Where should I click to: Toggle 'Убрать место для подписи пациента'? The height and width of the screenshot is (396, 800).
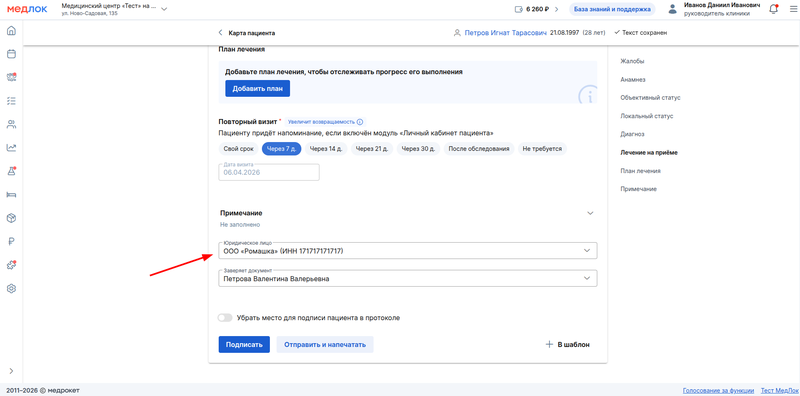click(225, 317)
